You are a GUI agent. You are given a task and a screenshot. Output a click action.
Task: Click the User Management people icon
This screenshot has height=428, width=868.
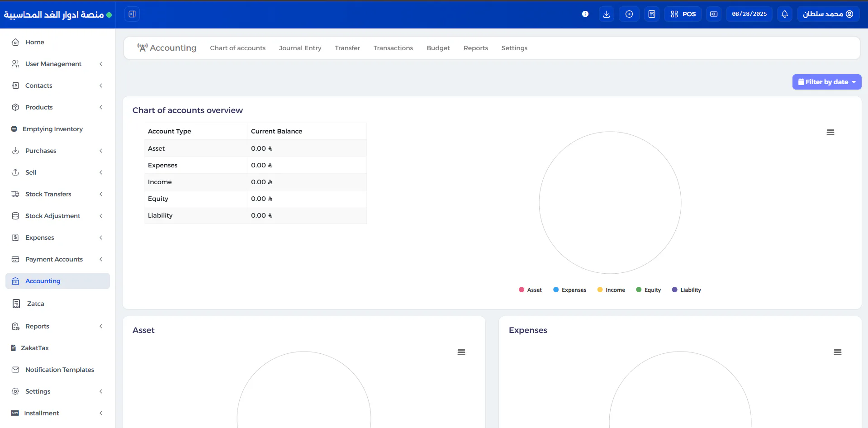[15, 64]
